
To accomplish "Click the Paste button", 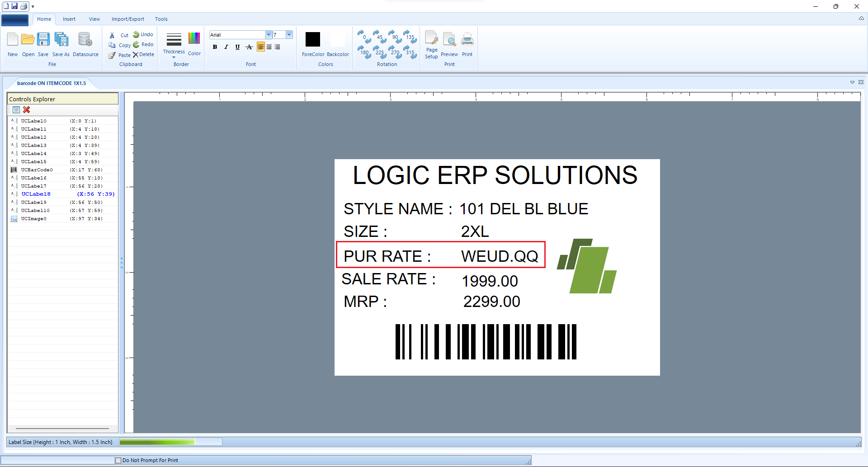I will coord(120,55).
